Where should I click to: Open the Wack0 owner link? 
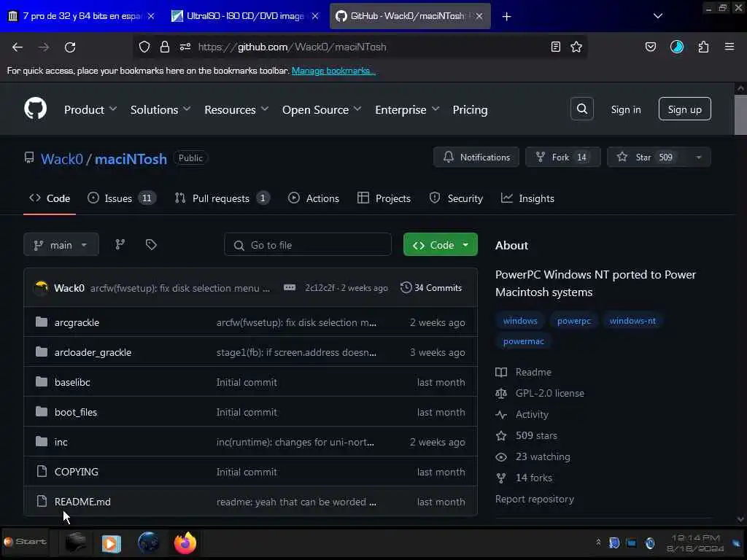click(62, 159)
